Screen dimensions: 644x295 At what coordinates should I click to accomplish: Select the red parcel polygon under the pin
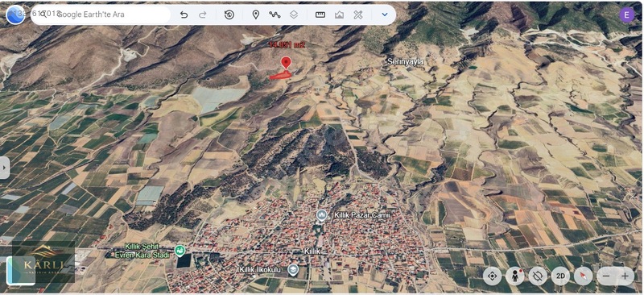280,75
